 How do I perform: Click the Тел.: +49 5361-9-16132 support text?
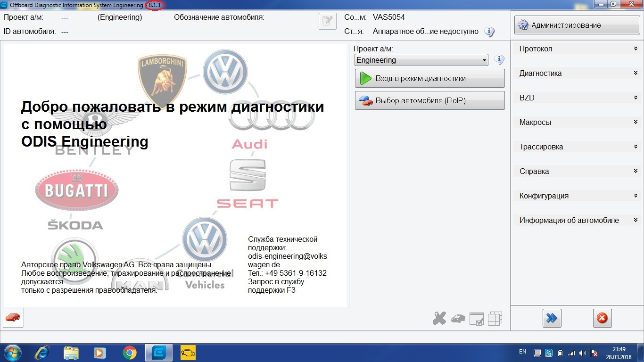point(287,273)
